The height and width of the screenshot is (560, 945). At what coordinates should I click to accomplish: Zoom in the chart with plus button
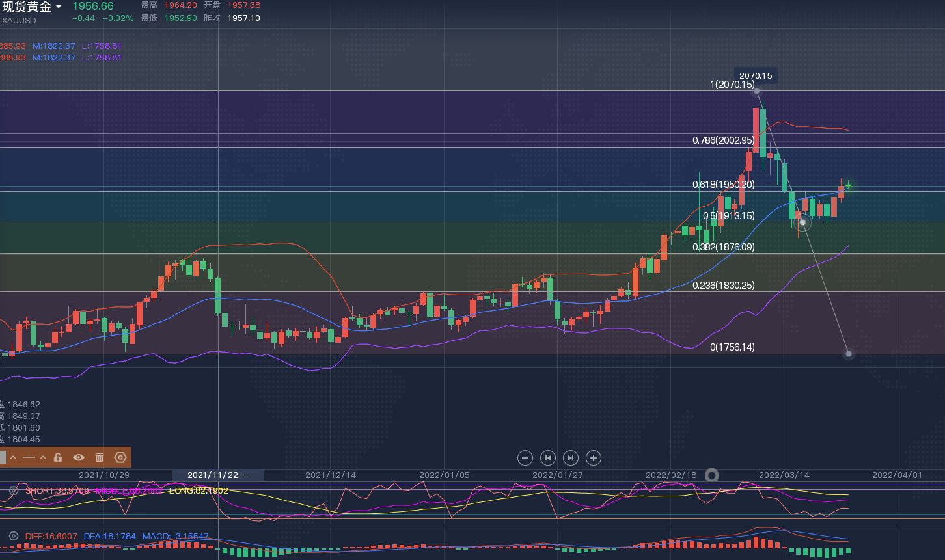coord(594,458)
